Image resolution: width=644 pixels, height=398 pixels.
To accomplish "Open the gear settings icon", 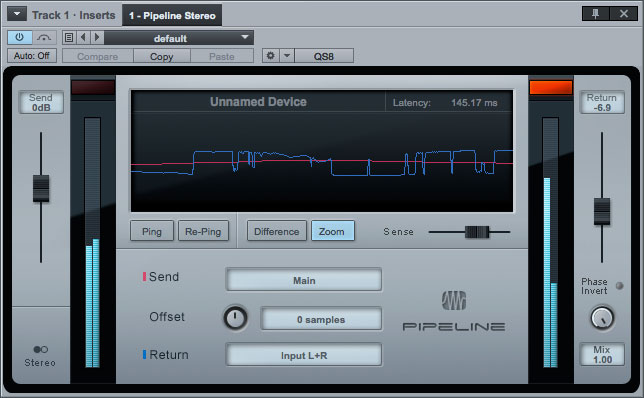I will tap(271, 55).
